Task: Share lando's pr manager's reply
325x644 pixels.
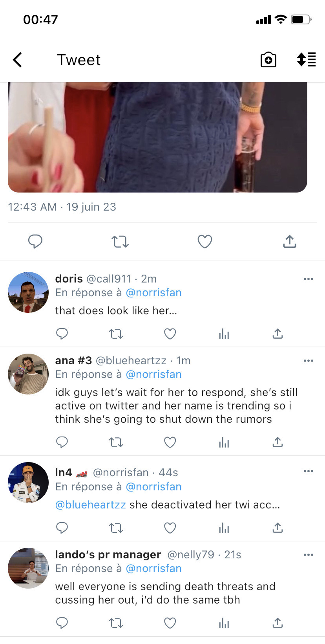Action: click(278, 623)
